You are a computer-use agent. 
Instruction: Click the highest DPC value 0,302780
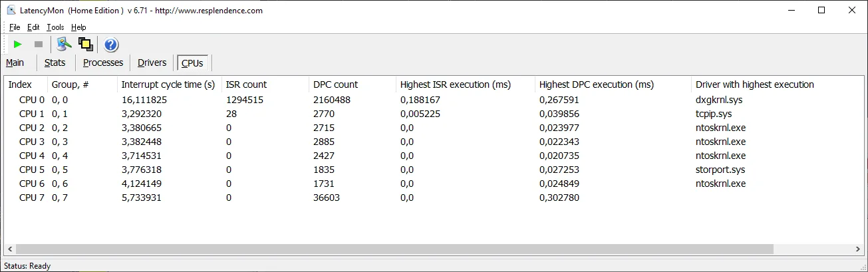559,198
